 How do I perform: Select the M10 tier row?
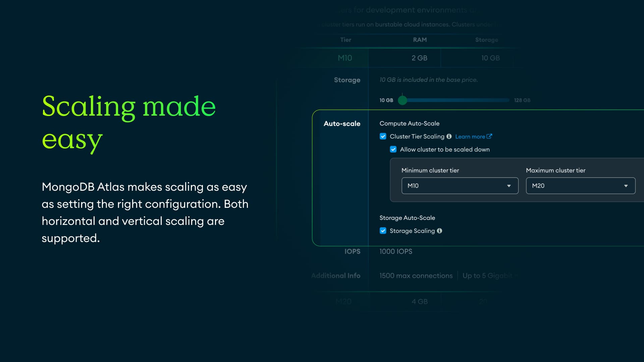pyautogui.click(x=345, y=58)
